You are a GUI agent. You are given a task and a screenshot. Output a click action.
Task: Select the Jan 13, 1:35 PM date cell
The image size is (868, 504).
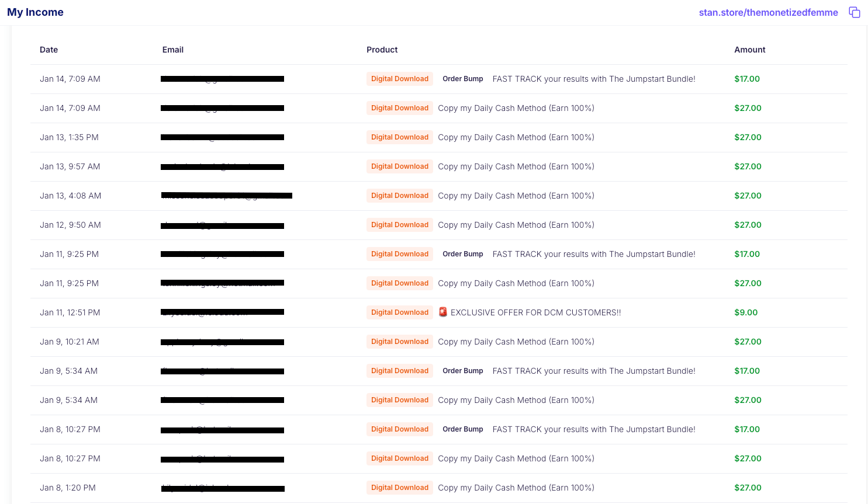click(x=69, y=137)
